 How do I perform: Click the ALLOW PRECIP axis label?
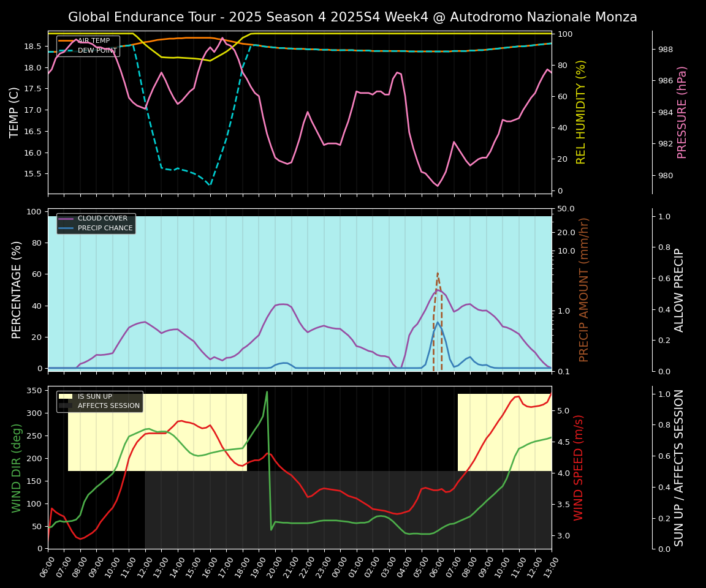tap(679, 290)
